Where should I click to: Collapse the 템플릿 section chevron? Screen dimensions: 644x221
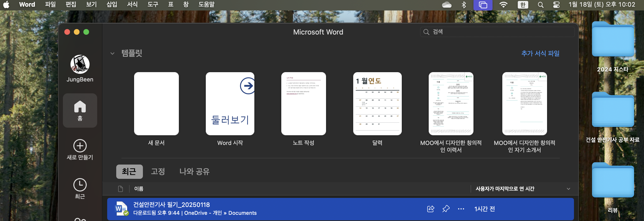112,53
